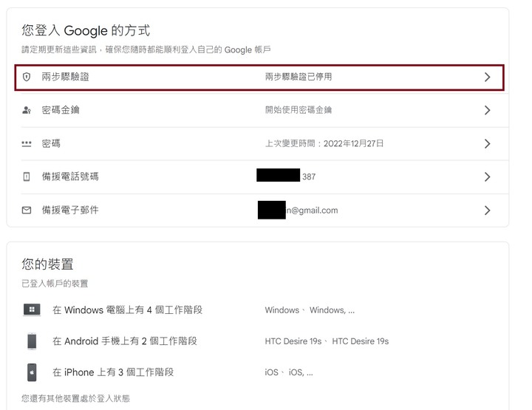Click the 請定期更新這些資訊 description text

(146, 49)
